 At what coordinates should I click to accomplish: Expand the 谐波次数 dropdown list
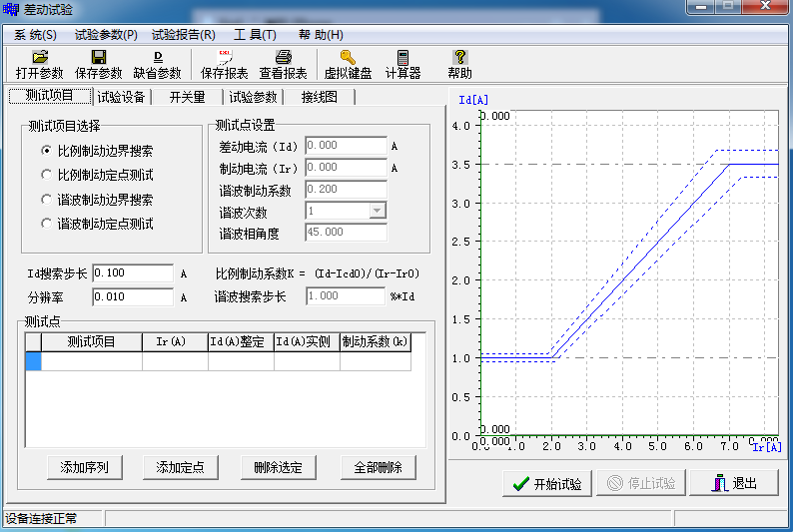click(377, 211)
